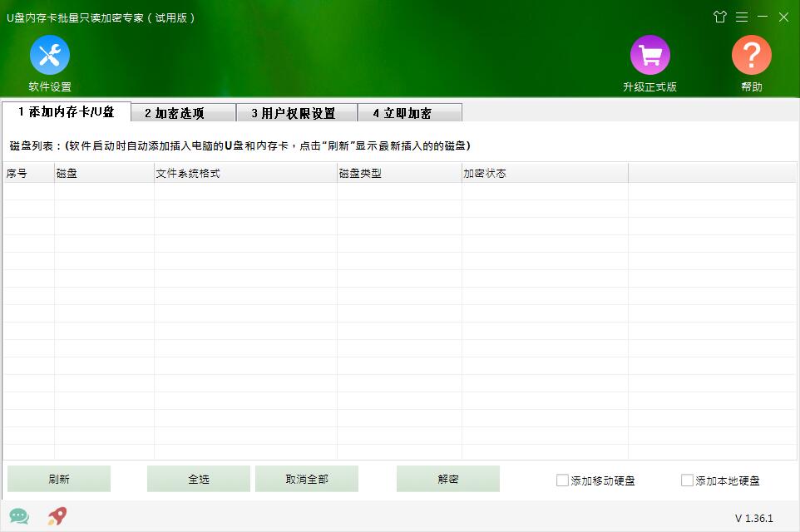Viewport: 800px width, 532px height.
Task: Click the 全选 button
Action: coord(199,479)
